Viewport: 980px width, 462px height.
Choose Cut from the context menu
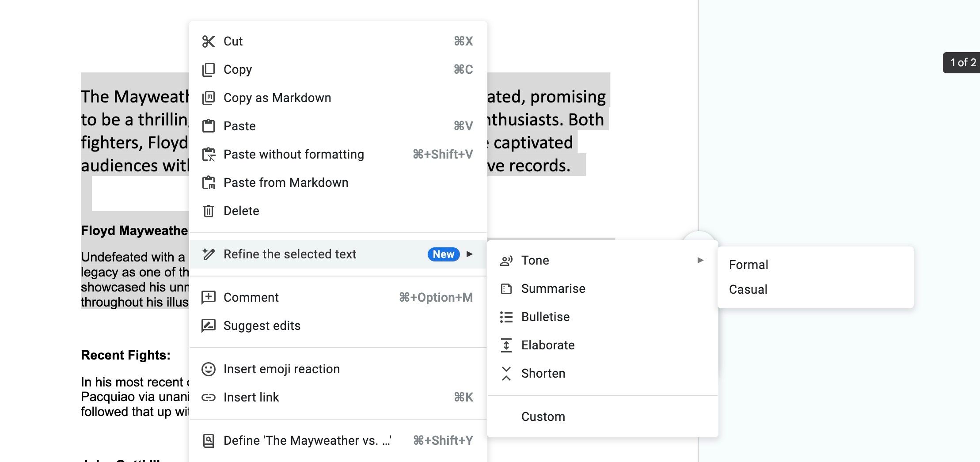coord(338,42)
